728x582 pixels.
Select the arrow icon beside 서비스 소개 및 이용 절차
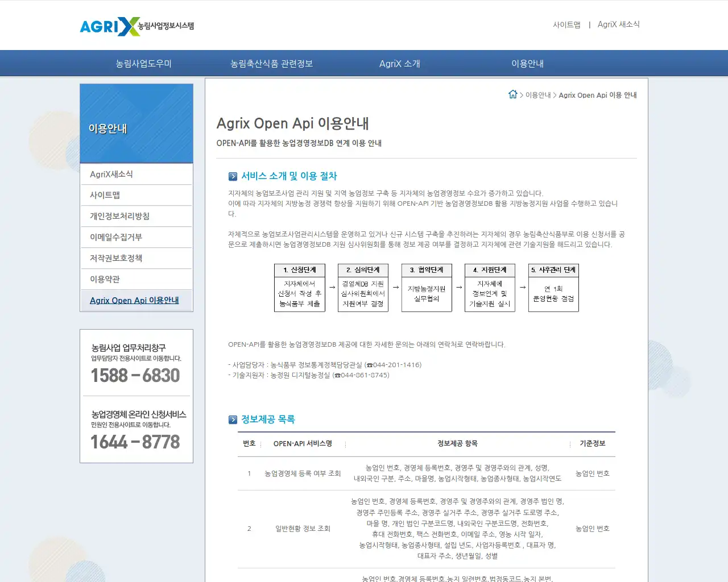coord(233,176)
